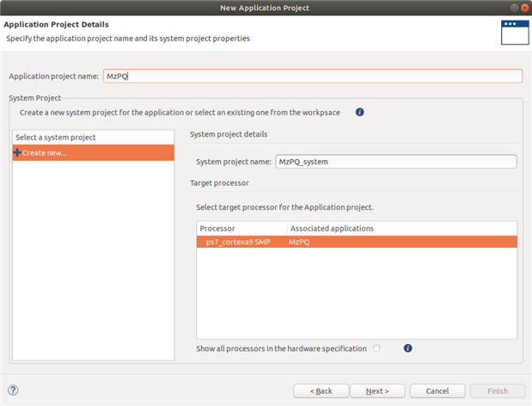Screen dimensions: 532x406
Task: Cancel the new application project wizard
Action: (436, 391)
